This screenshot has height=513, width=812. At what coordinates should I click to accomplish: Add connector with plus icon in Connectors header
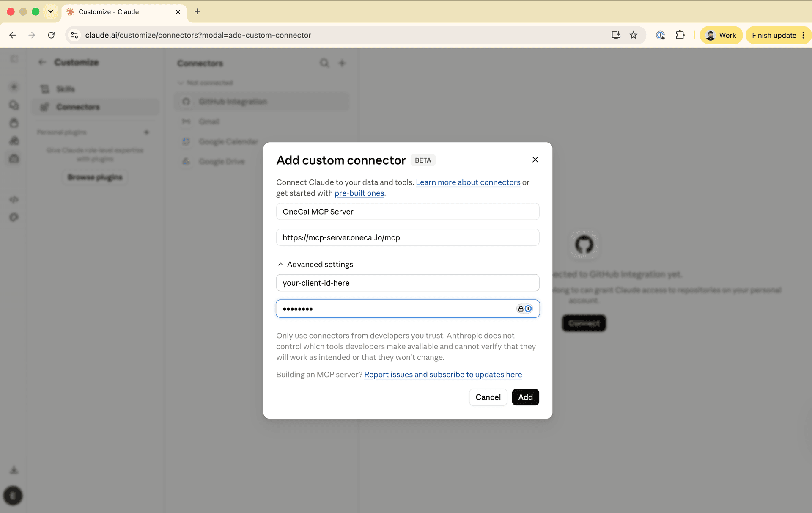tap(342, 63)
